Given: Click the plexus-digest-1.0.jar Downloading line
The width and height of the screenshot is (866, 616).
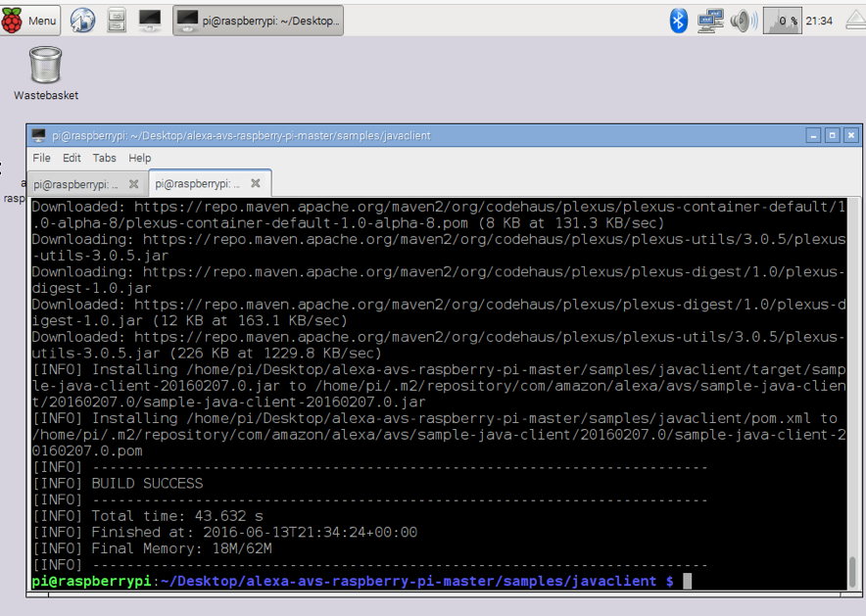Looking at the screenshot, I should tap(439, 280).
